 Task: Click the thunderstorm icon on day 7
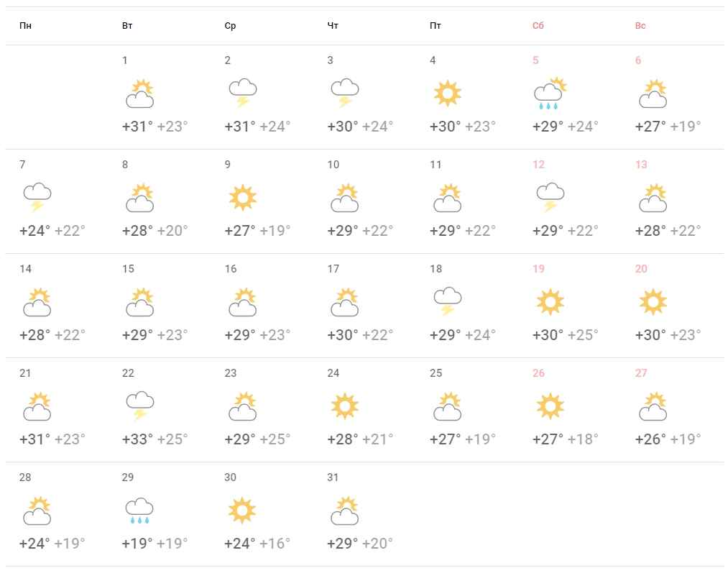tap(37, 198)
